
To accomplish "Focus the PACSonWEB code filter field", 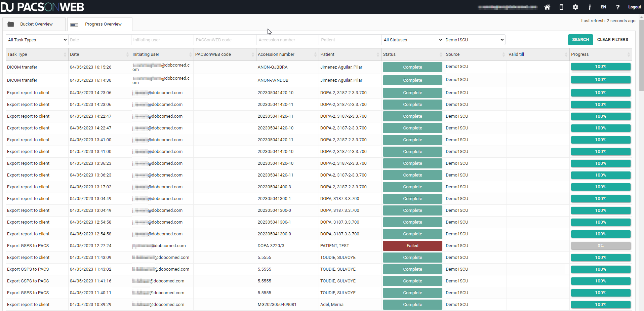I will click(225, 40).
